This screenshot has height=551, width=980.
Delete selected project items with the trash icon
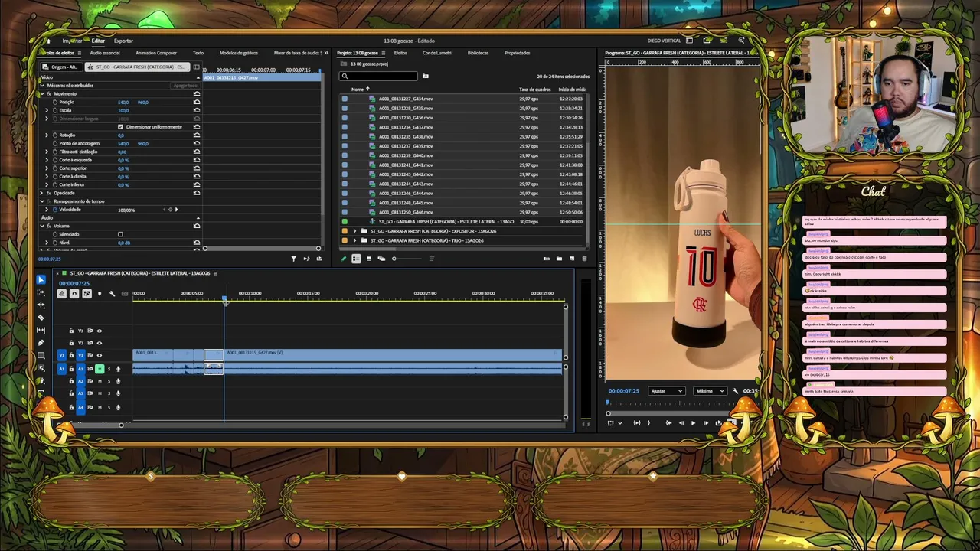click(x=584, y=259)
